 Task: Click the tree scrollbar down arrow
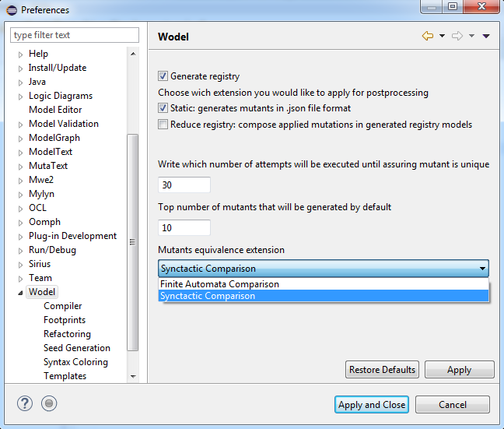point(133,376)
